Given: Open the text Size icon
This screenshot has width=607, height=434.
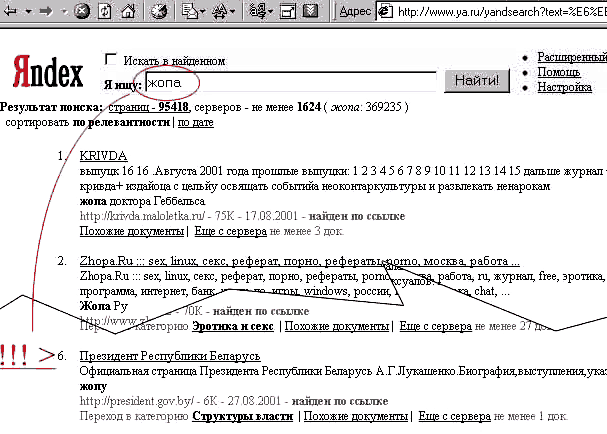Looking at the screenshot, I should pyautogui.click(x=219, y=11).
